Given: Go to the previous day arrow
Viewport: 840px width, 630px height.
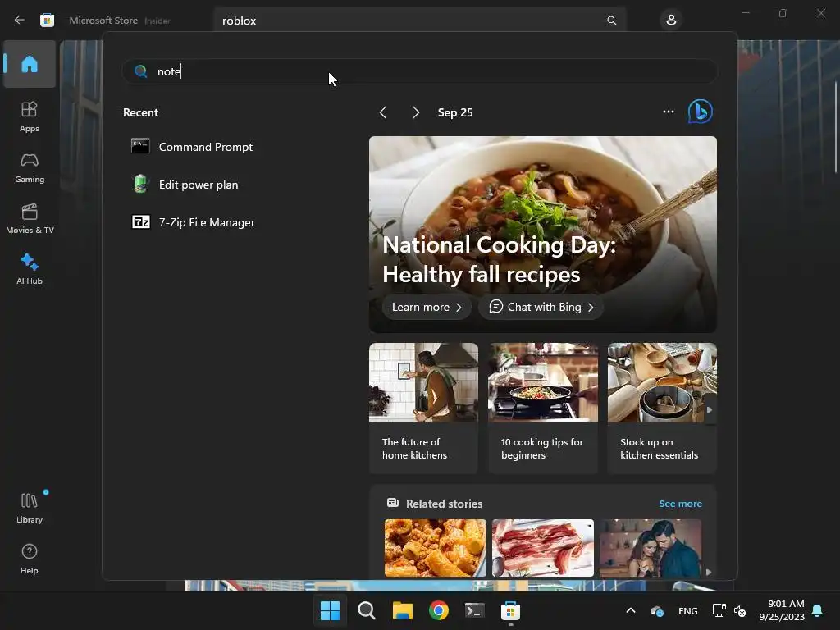Looking at the screenshot, I should coord(382,112).
